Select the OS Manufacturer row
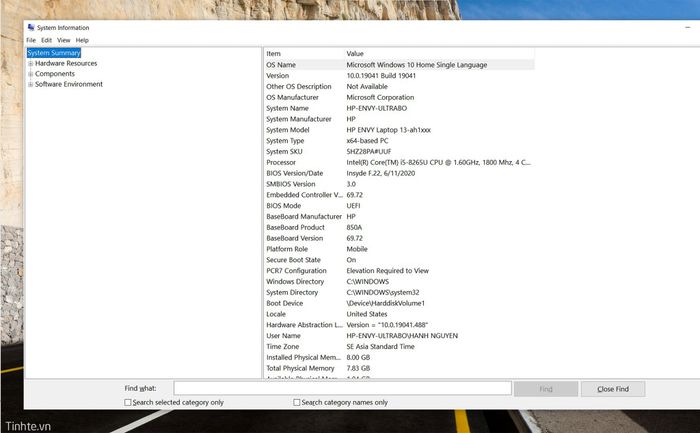 point(399,97)
